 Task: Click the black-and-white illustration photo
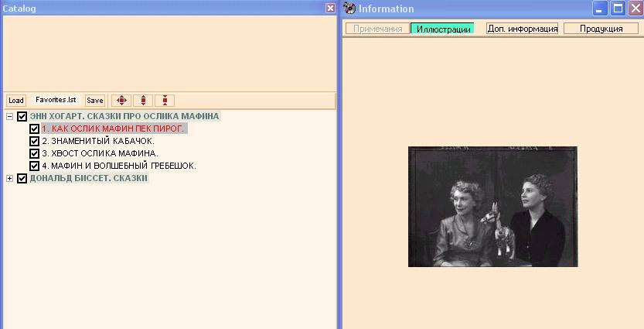coord(493,207)
